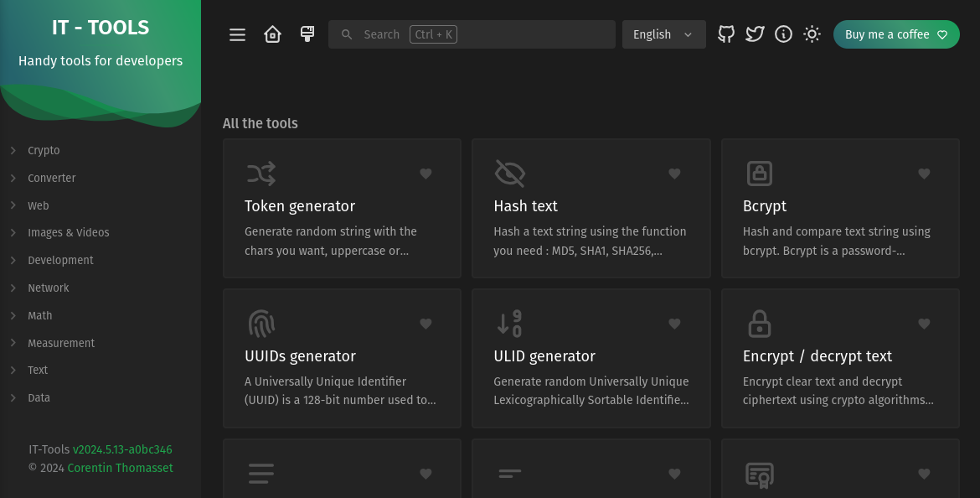
Task: Expand the Network category
Action: coord(49,288)
